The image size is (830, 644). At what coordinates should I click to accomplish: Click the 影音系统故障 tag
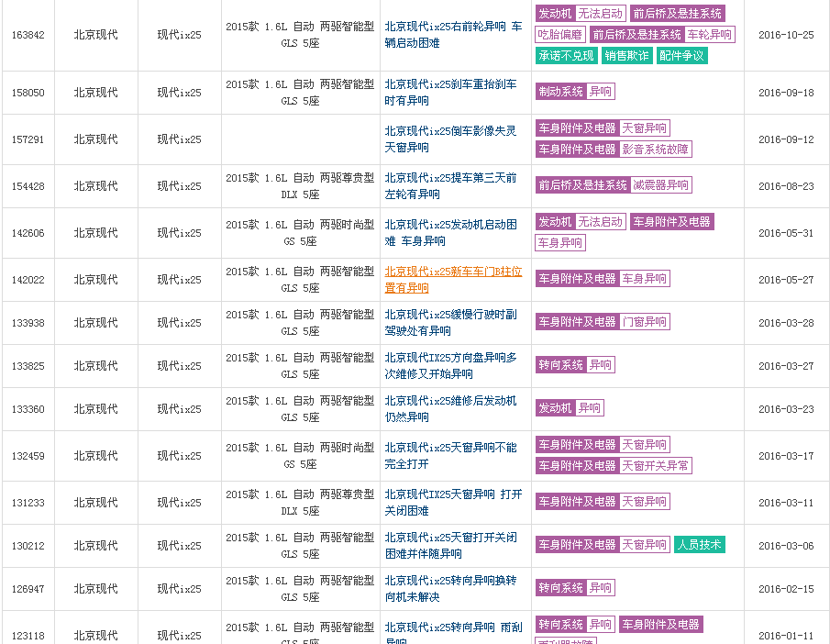(x=656, y=150)
